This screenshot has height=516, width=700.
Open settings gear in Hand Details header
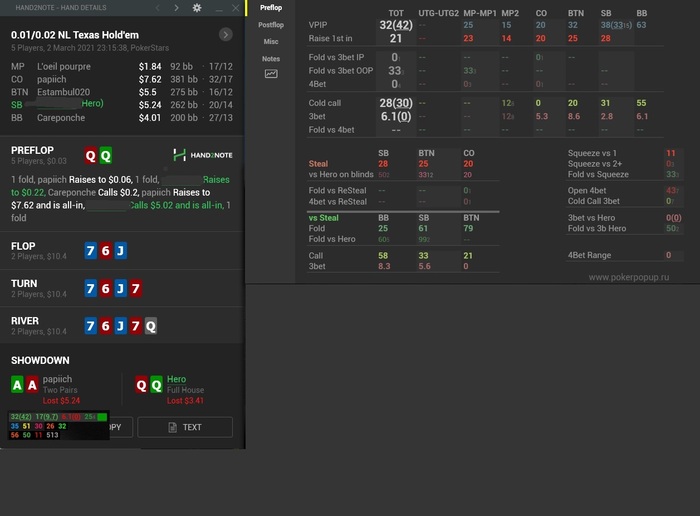[197, 8]
